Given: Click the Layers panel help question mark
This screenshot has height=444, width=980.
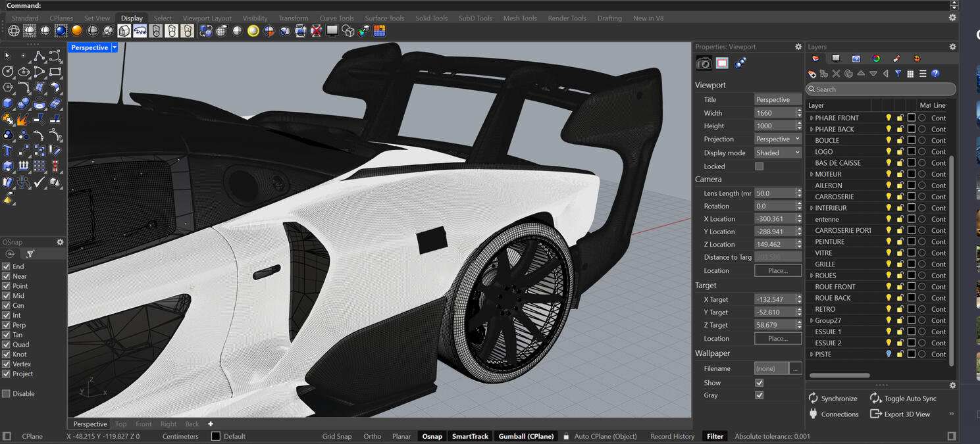Looking at the screenshot, I should 935,74.
